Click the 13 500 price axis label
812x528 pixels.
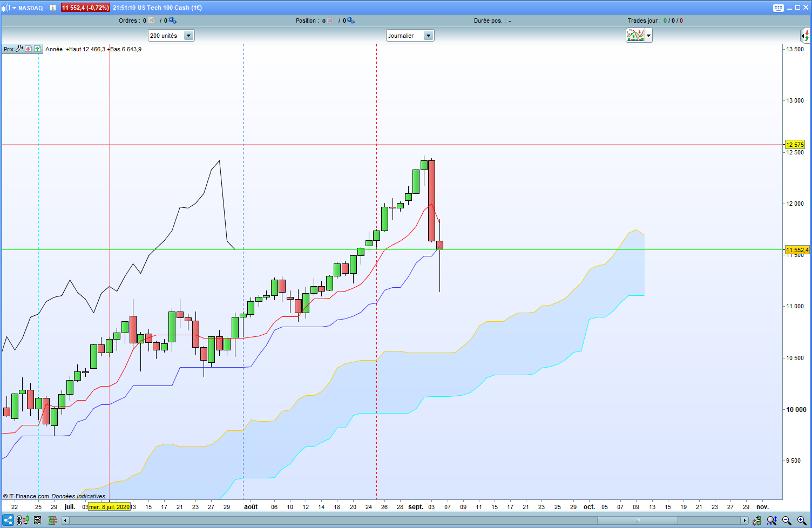(x=795, y=49)
